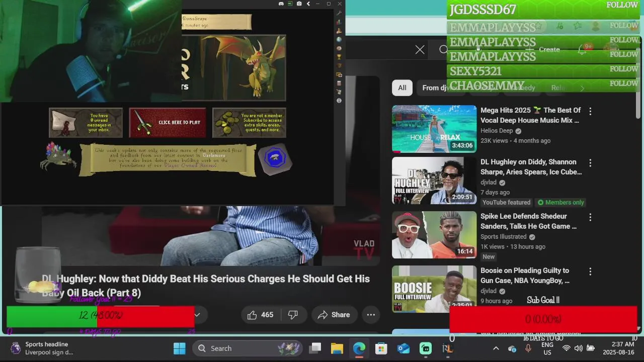Screen dimensions: 644x362
Task: Open Varlamore link in update news
Action: point(214,155)
